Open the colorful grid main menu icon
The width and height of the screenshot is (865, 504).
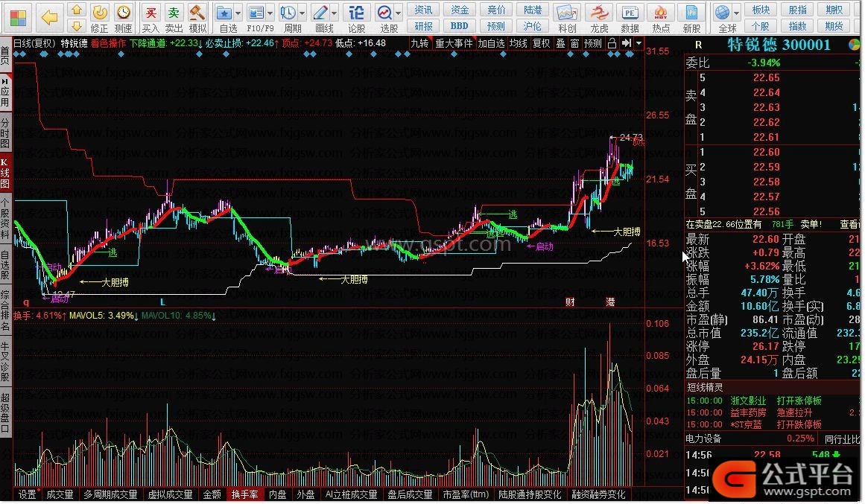point(18,18)
